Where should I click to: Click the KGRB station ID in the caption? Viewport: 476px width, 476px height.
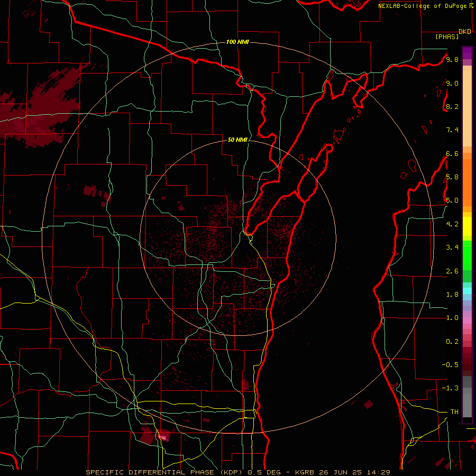(x=305, y=472)
